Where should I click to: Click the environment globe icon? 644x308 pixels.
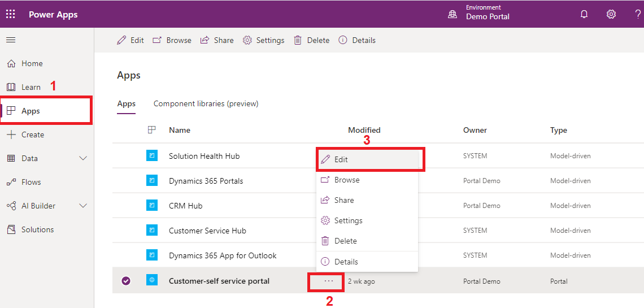452,14
